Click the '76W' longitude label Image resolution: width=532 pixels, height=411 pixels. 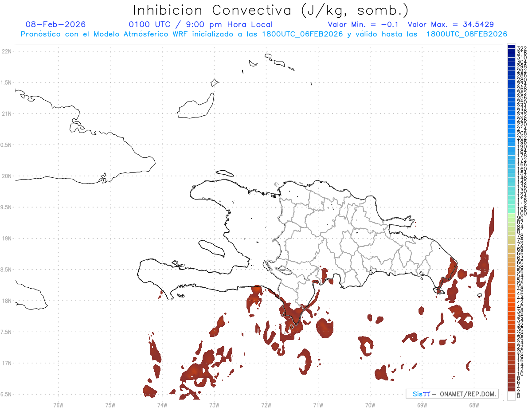tap(58, 405)
